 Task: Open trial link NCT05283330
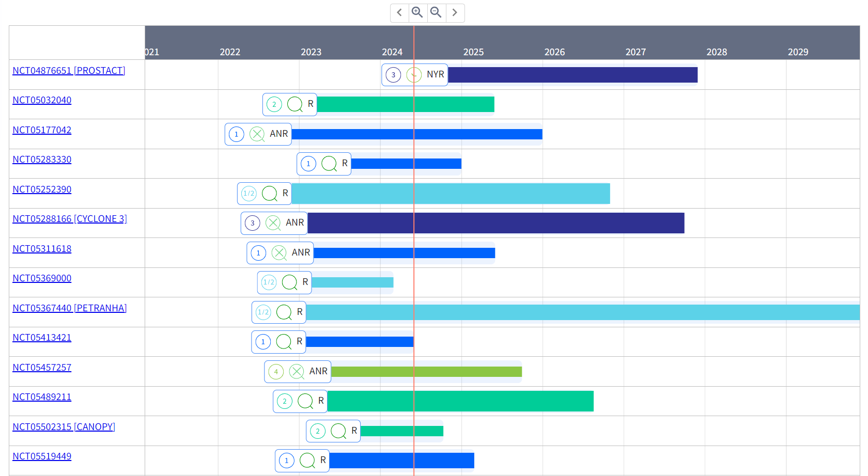pyautogui.click(x=42, y=160)
